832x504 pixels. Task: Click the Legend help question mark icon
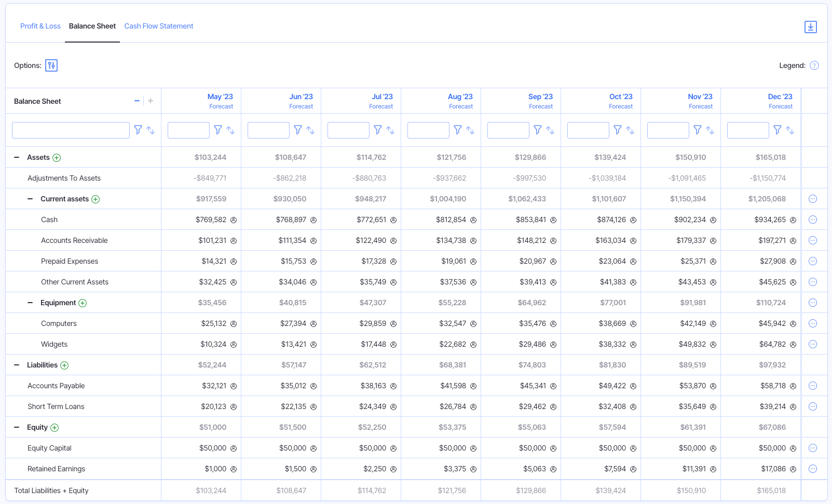tap(814, 65)
